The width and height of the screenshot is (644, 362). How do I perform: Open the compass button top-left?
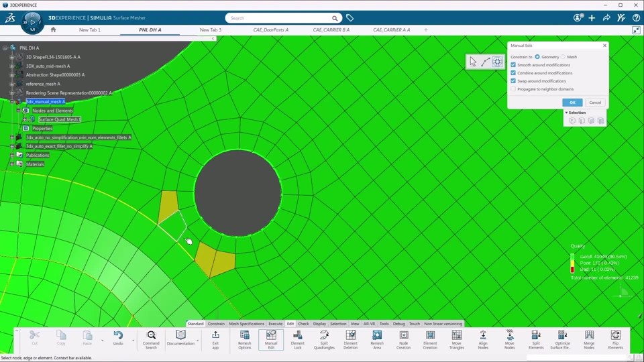(32, 23)
